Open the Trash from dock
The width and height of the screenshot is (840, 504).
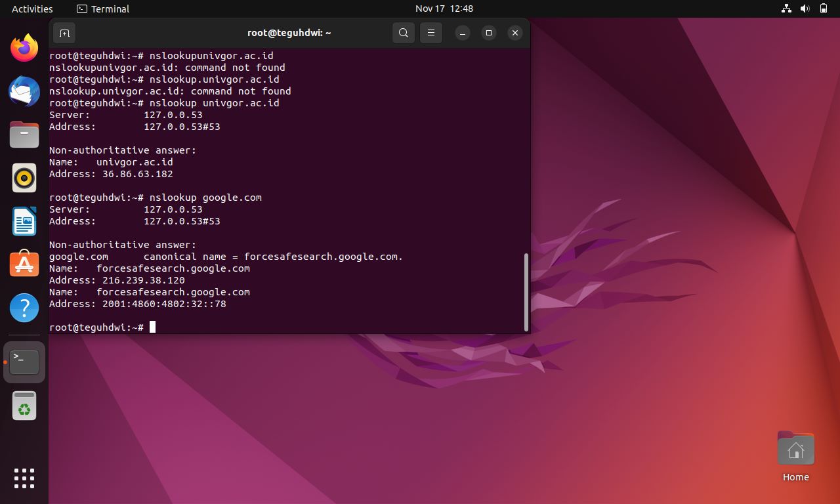[x=24, y=406]
